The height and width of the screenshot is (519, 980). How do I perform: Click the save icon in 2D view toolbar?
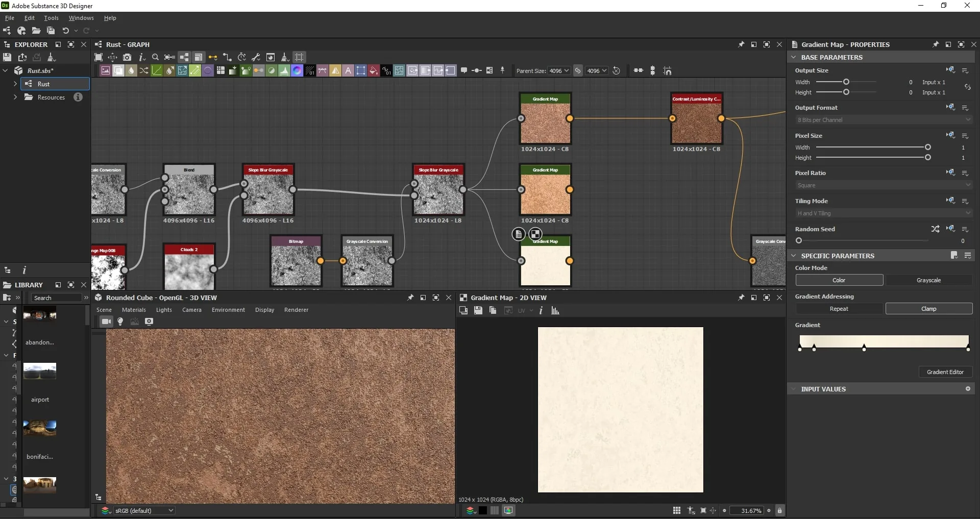[x=478, y=310]
